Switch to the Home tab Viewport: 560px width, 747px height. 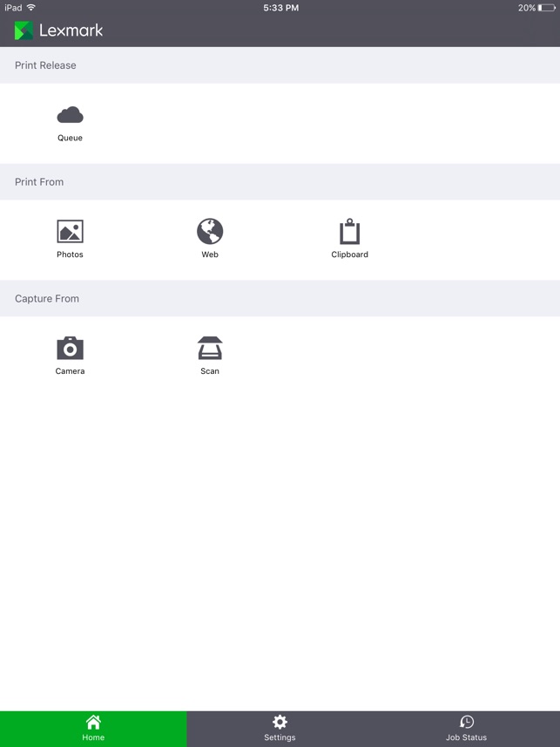coord(93,729)
